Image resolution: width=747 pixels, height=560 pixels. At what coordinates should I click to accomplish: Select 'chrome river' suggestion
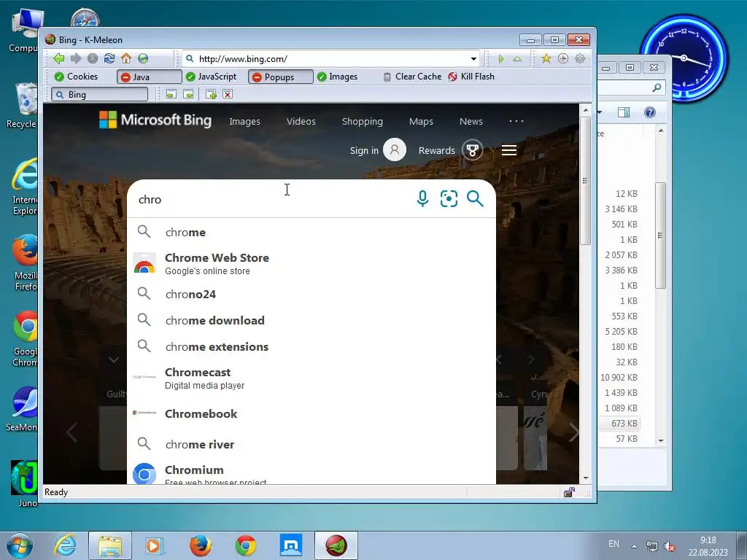tap(311, 444)
